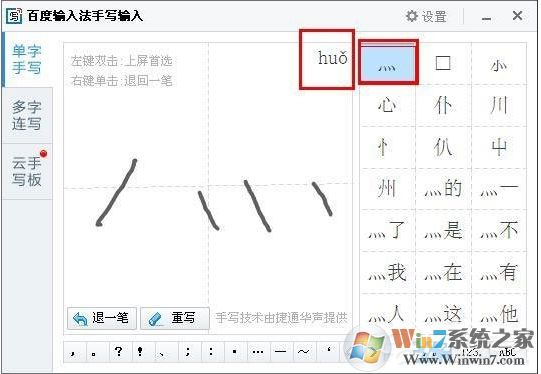
Task: Choose the 灬有 phrase suggestion
Action: coord(499,273)
